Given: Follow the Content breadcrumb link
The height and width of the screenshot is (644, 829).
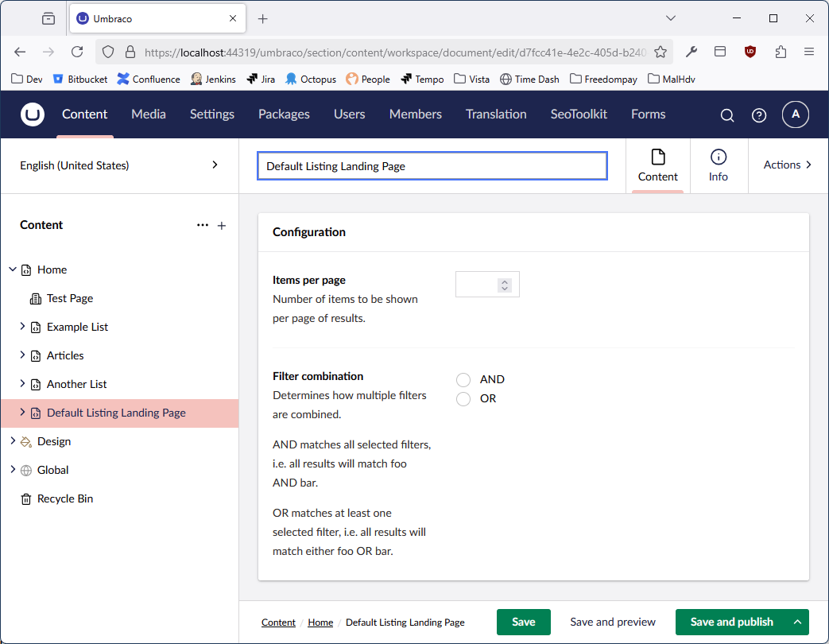Looking at the screenshot, I should click(x=279, y=623).
